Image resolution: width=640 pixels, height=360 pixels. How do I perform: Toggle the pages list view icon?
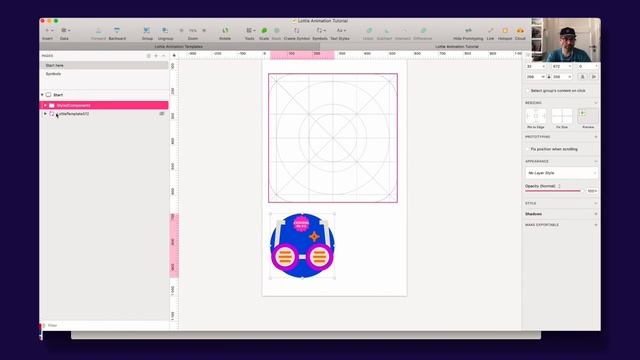149,56
